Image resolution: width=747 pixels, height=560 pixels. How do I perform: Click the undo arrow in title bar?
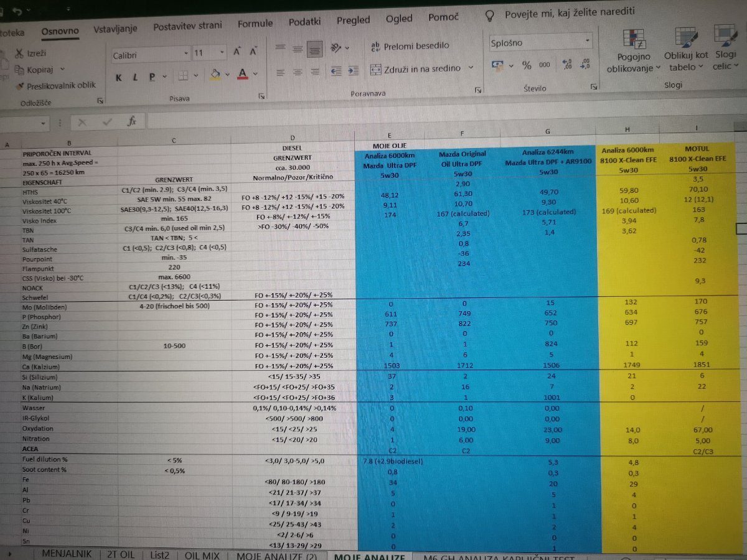tap(18, 11)
